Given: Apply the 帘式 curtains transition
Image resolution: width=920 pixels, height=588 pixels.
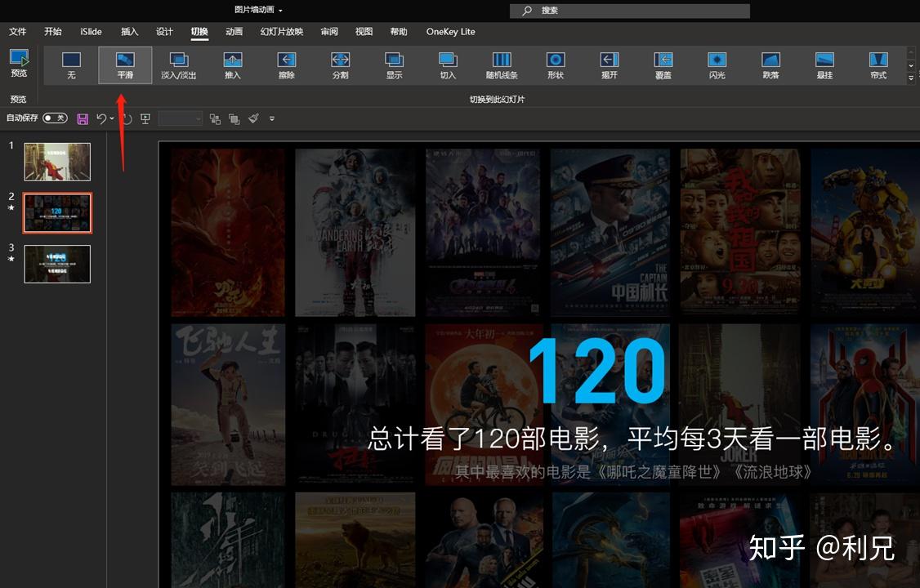Looking at the screenshot, I should (x=878, y=65).
